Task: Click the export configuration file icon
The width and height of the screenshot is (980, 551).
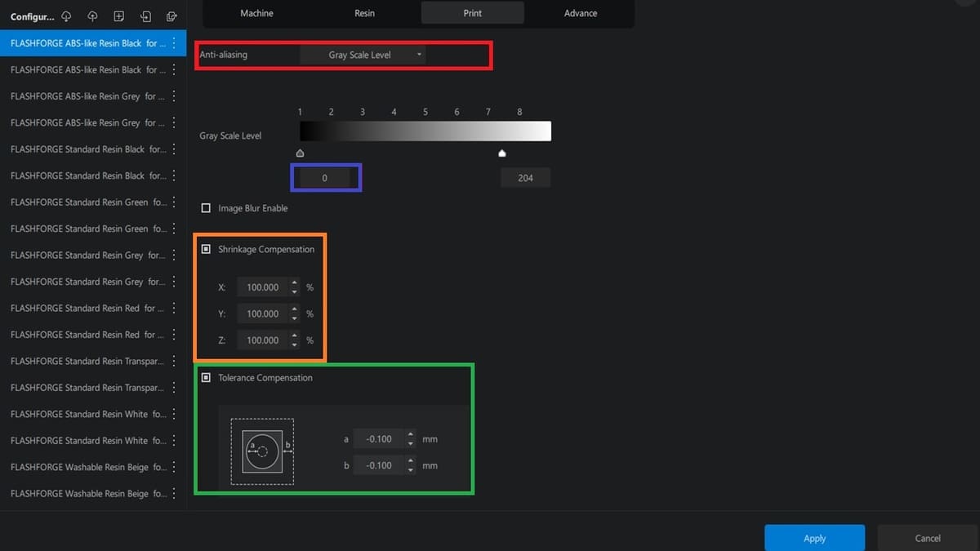Action: 171,16
